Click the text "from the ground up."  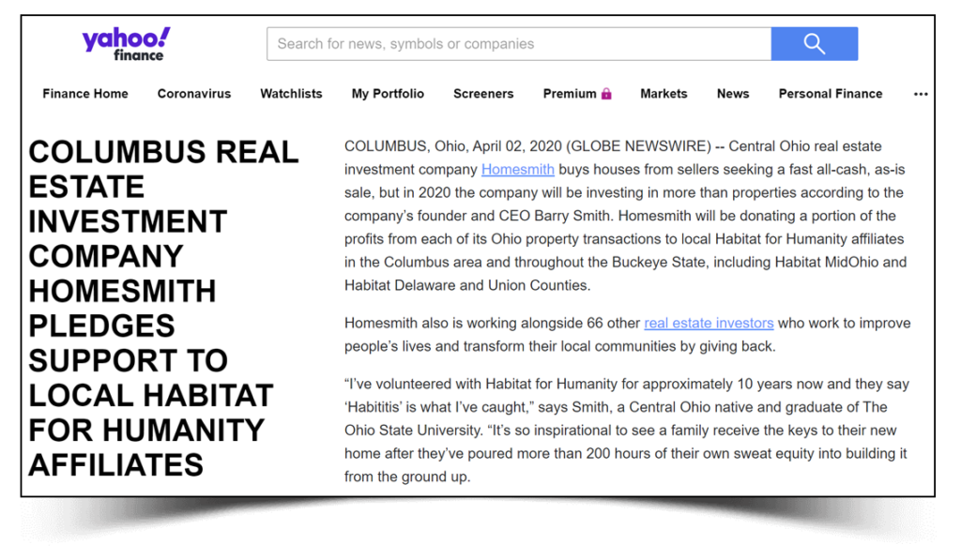click(x=407, y=477)
